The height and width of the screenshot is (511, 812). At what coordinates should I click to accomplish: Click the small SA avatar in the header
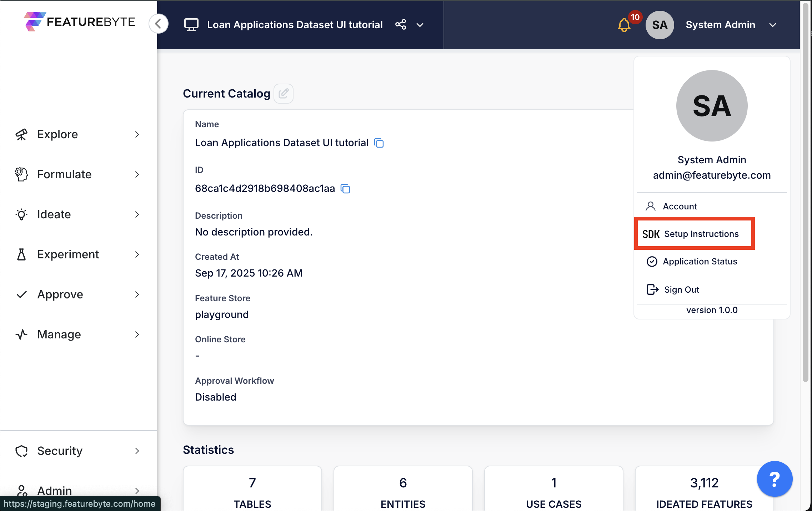coord(660,25)
